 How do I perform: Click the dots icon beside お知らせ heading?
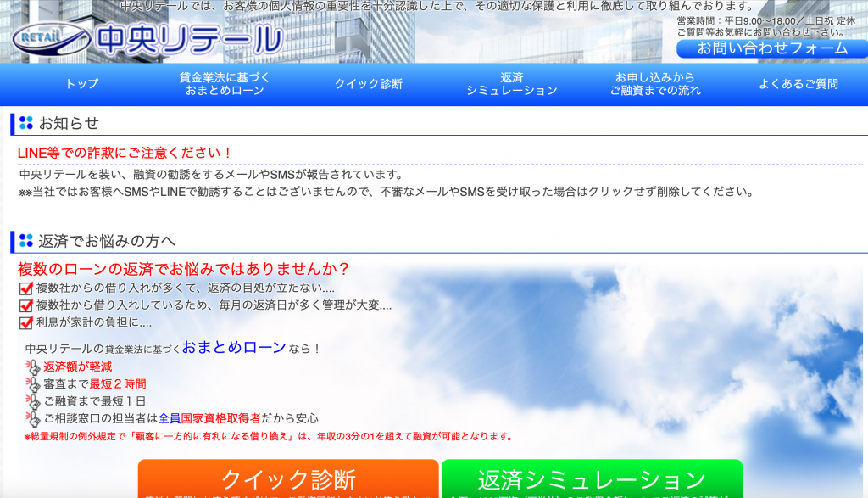tap(26, 123)
